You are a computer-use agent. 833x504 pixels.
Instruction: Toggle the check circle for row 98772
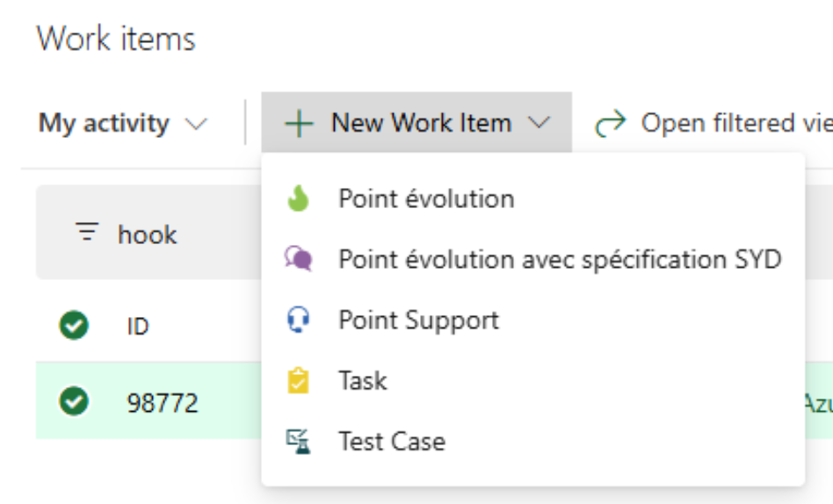click(x=74, y=402)
